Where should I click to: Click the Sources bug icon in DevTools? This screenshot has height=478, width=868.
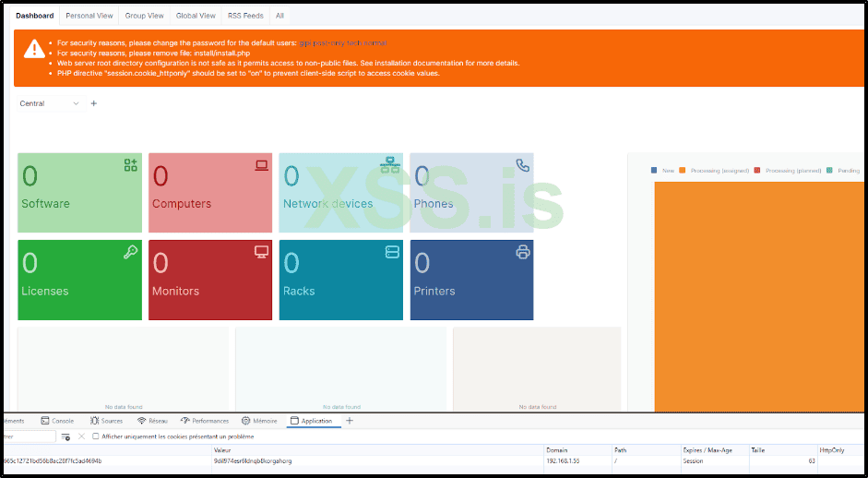[94, 421]
